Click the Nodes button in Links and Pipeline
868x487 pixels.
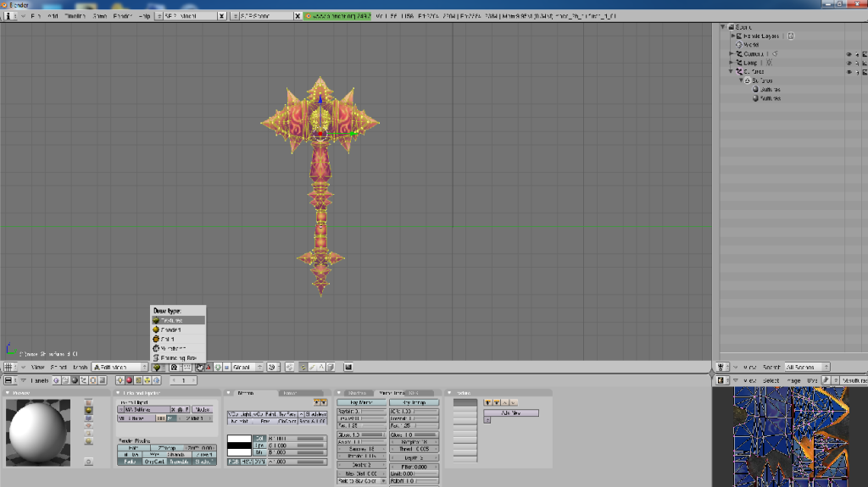point(202,410)
